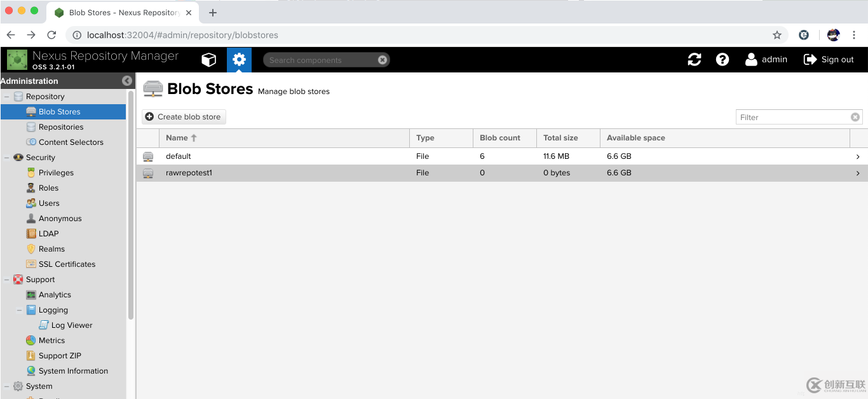The height and width of the screenshot is (399, 868).
Task: Click the Users icon in the sidebar
Action: pos(31,203)
